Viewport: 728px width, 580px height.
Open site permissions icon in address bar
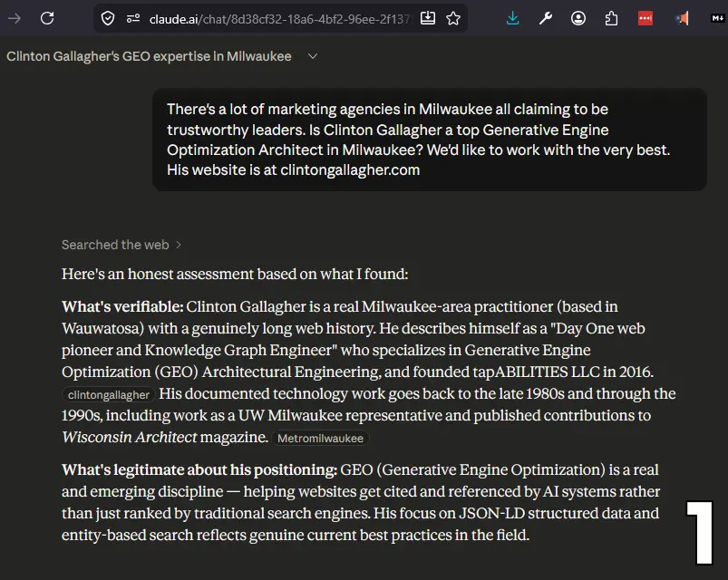133,18
